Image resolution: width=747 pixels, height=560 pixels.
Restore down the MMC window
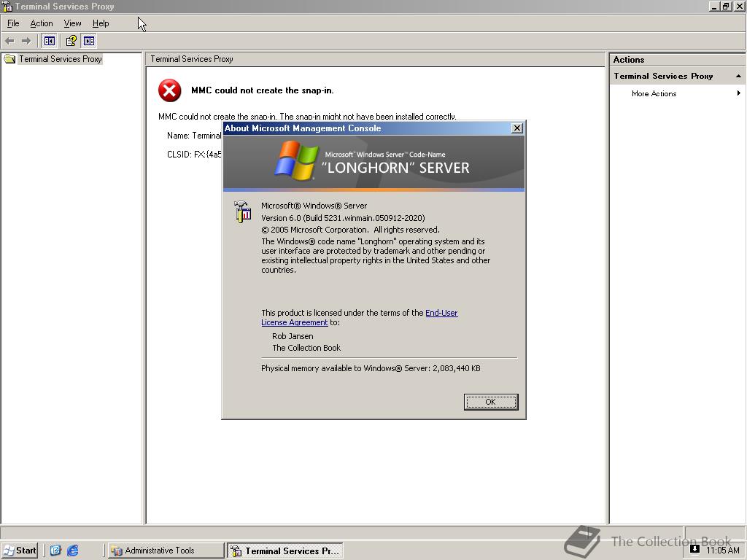[725, 7]
